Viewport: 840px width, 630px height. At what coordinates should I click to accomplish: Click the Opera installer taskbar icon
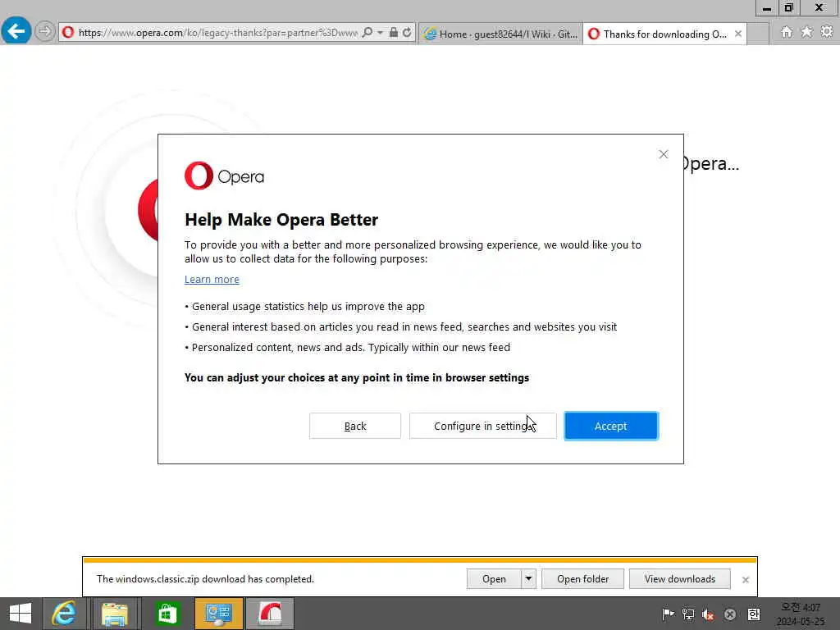click(x=270, y=614)
